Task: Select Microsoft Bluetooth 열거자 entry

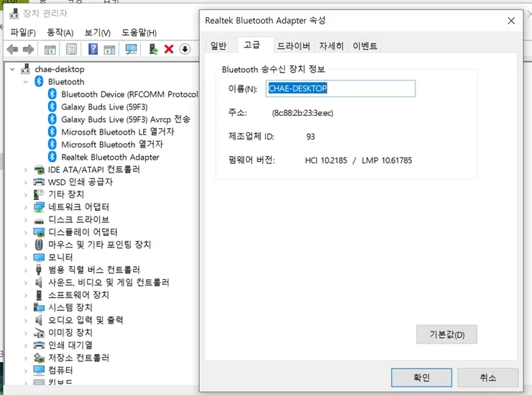Action: (112, 145)
